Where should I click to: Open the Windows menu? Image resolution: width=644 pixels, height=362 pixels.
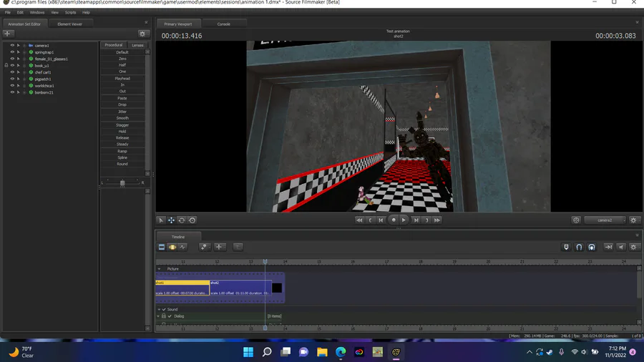37,13
